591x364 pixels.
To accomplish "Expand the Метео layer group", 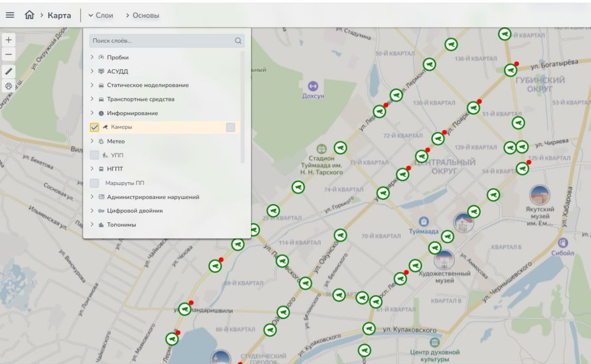I will coord(92,141).
